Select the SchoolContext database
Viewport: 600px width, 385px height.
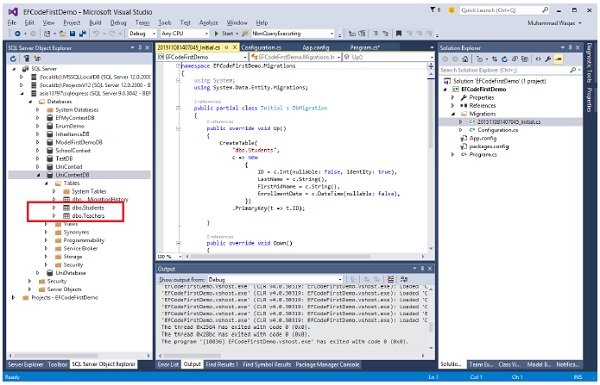(73, 150)
